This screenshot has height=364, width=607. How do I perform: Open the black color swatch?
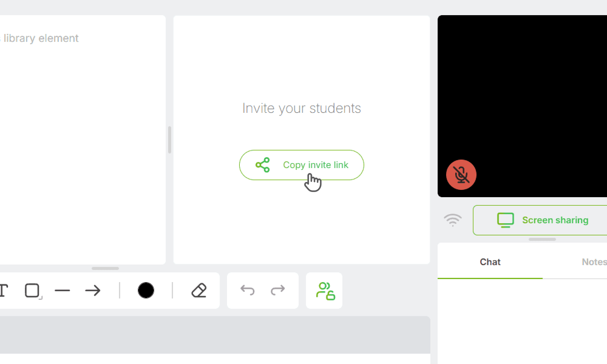coord(146,290)
